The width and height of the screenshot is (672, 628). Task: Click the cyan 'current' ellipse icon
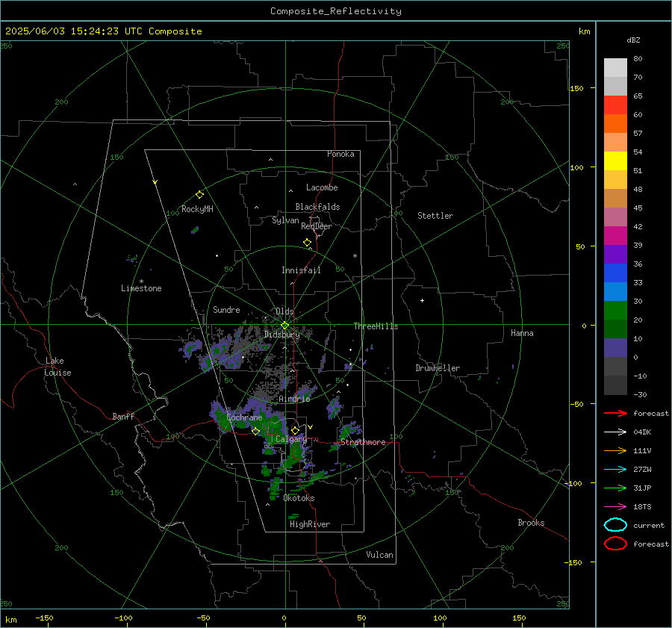tap(615, 525)
